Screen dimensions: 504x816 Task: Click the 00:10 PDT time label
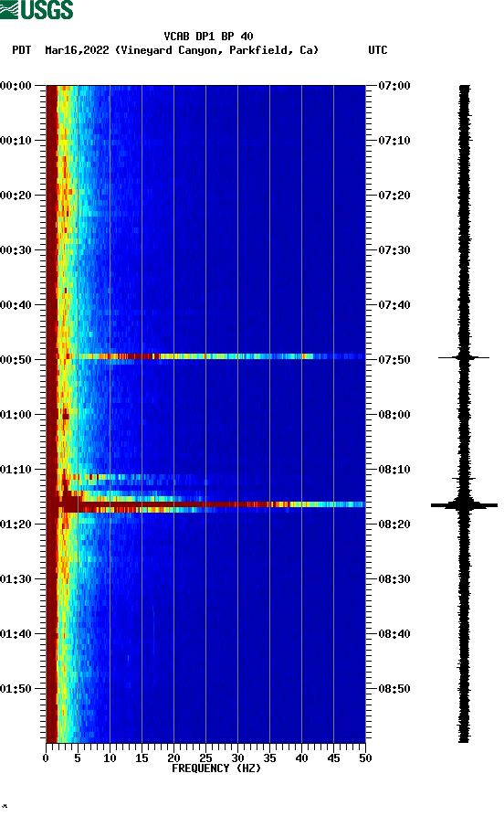16,141
